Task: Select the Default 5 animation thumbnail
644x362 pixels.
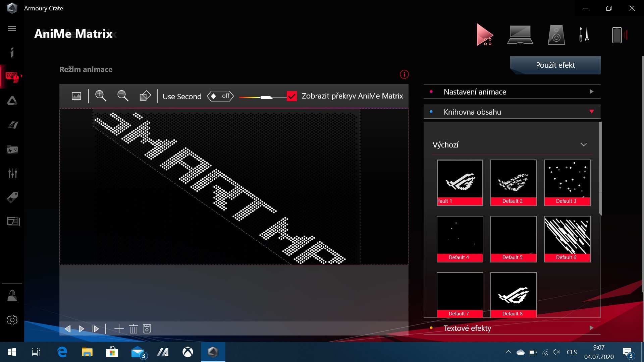Action: [514, 239]
